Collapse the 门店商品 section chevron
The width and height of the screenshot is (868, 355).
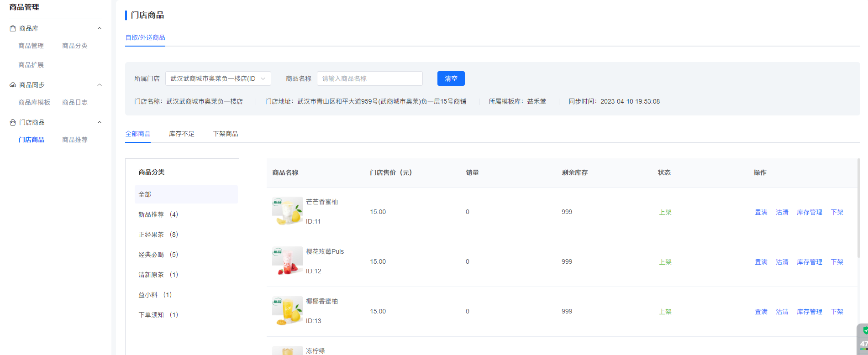point(100,122)
